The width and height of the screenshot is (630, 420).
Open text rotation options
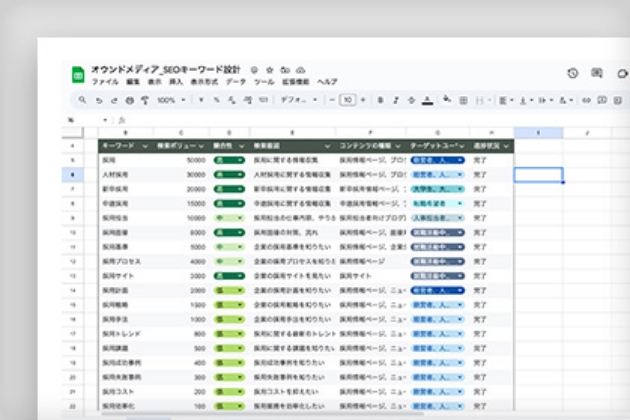pyautogui.click(x=566, y=100)
